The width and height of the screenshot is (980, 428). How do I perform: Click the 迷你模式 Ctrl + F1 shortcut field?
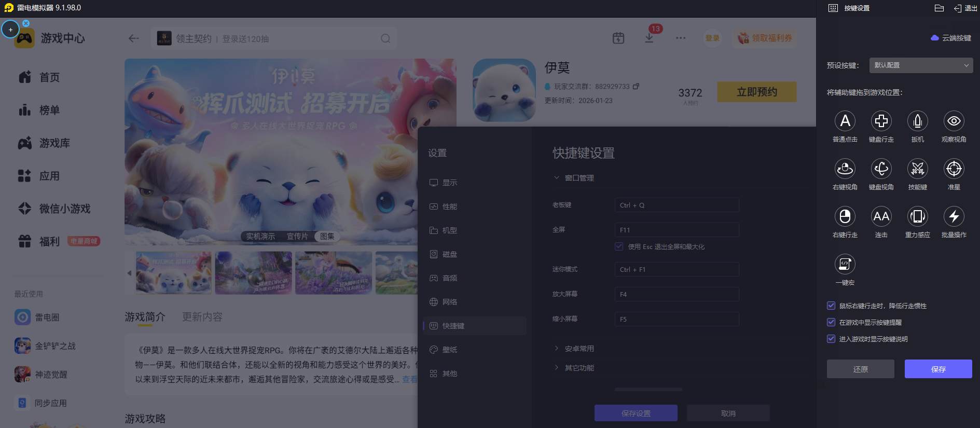(677, 269)
